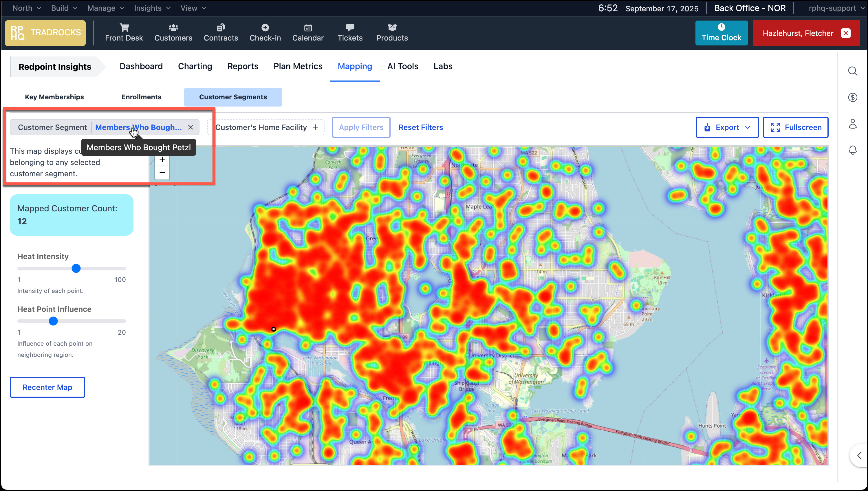This screenshot has width=868, height=491.
Task: Expand the Export dropdown
Action: 727,127
